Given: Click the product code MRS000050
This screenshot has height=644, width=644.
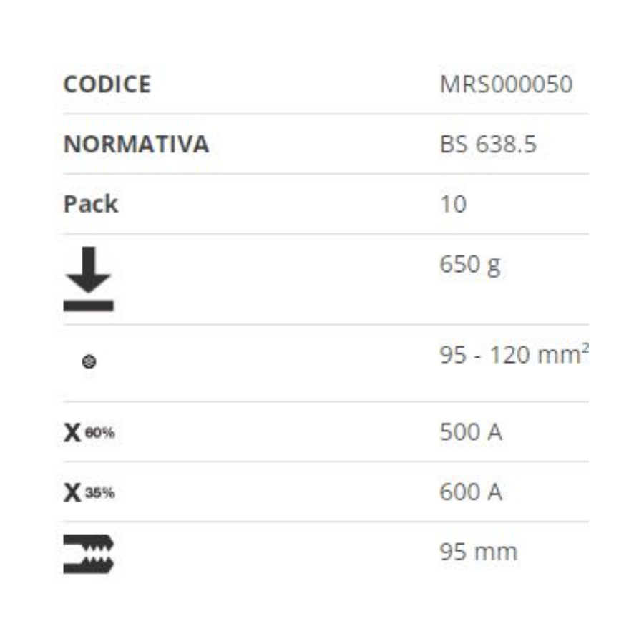Looking at the screenshot, I should pyautogui.click(x=506, y=84).
